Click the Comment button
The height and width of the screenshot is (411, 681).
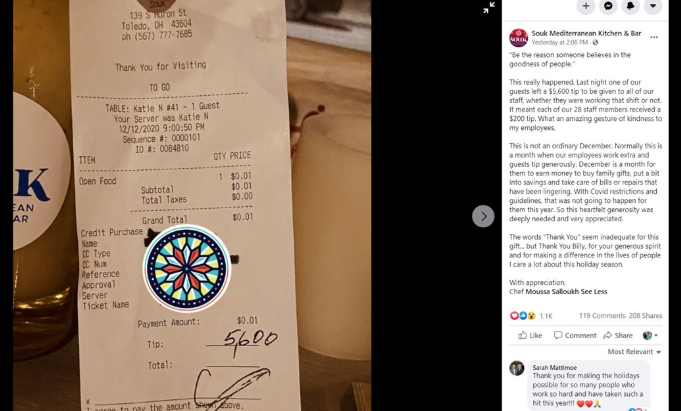click(x=575, y=335)
